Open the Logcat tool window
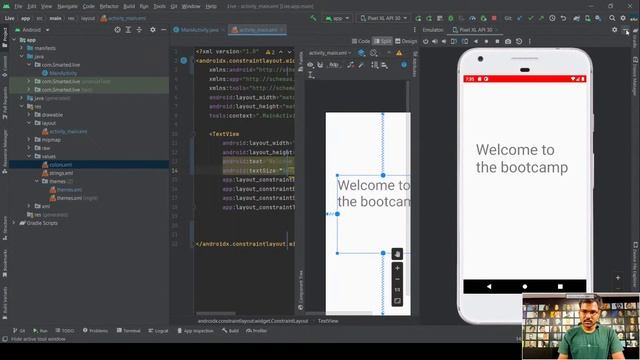This screenshot has height=360, width=640. coord(158,331)
